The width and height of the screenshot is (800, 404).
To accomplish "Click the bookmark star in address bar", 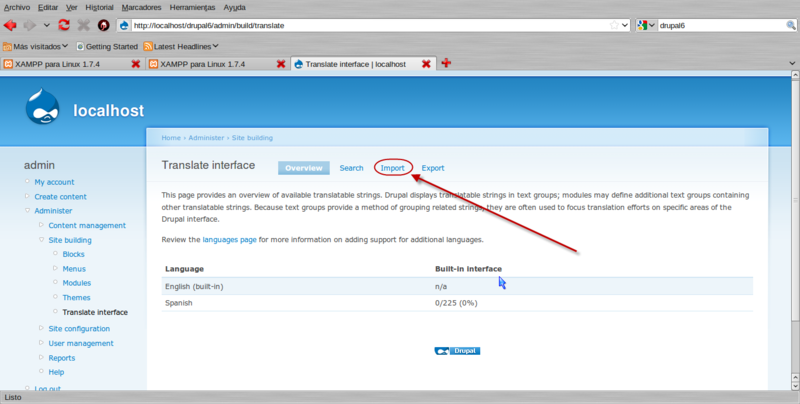I will coord(614,25).
